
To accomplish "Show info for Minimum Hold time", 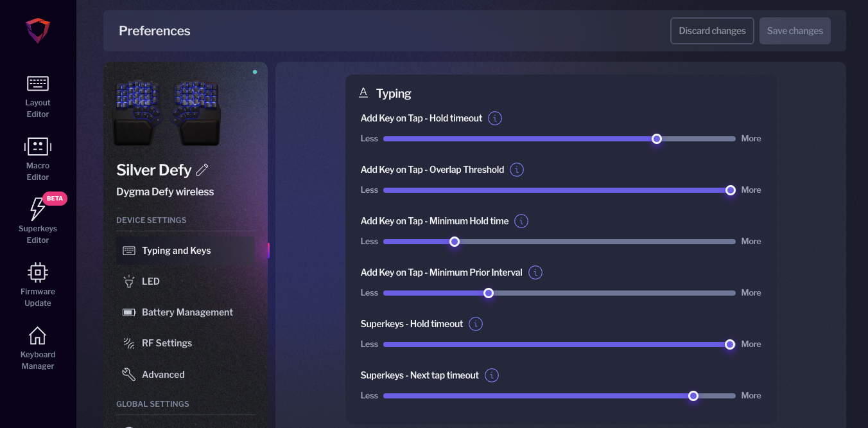I will 521,221.
